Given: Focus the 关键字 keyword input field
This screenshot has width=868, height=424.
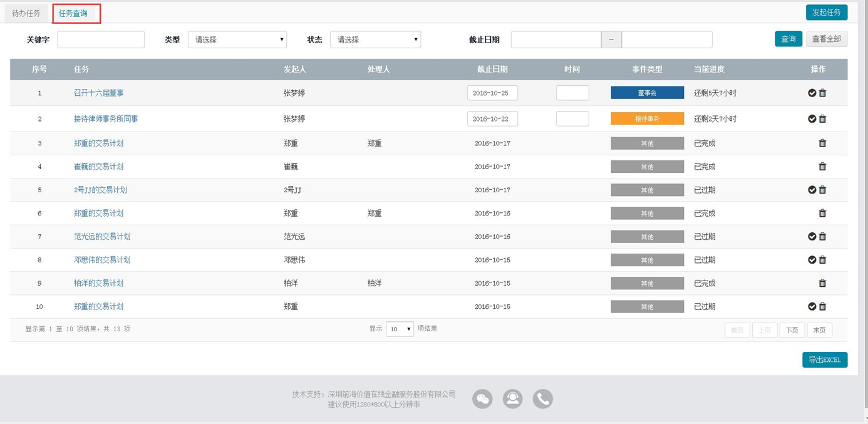Looking at the screenshot, I should 101,39.
